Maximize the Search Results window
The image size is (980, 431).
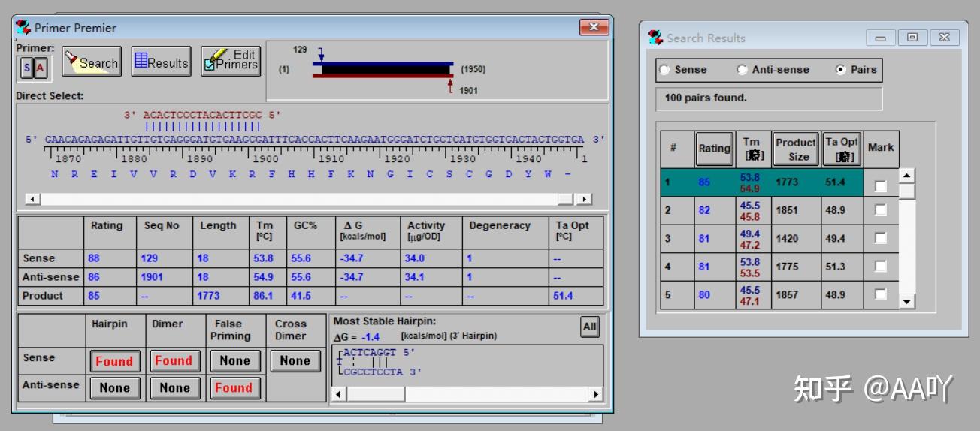912,38
